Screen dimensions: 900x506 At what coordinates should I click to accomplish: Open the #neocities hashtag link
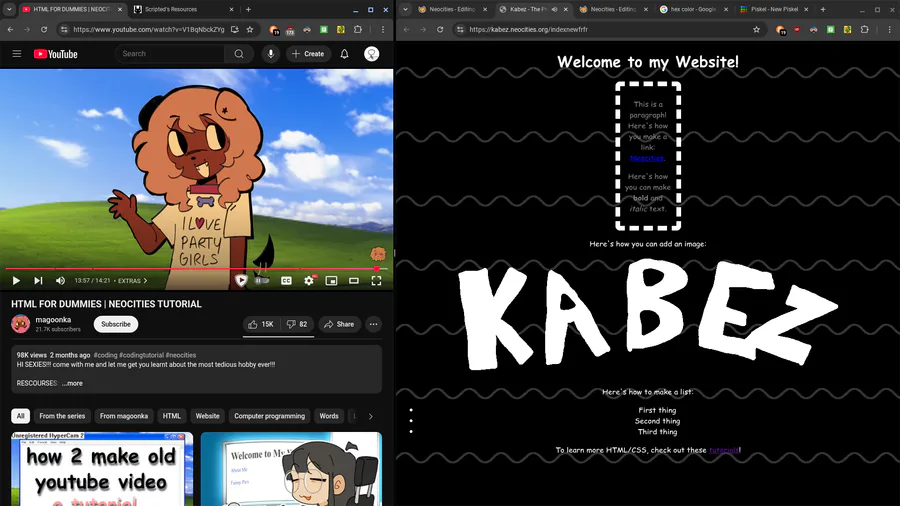[181, 355]
